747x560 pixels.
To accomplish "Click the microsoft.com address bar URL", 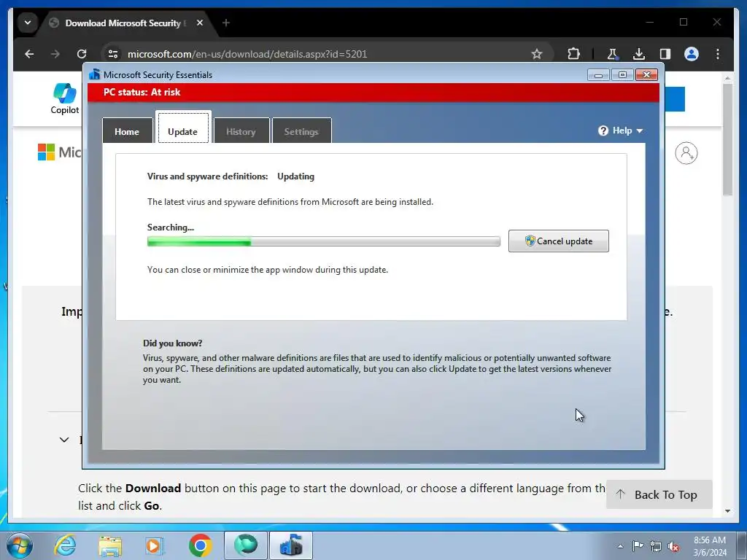I will pyautogui.click(x=247, y=54).
